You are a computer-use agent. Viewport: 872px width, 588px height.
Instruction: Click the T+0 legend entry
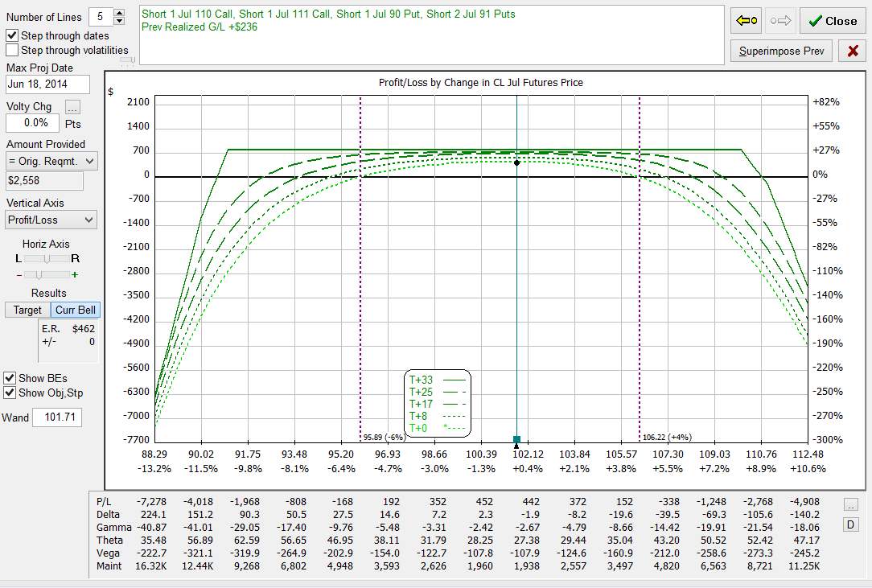(x=437, y=429)
